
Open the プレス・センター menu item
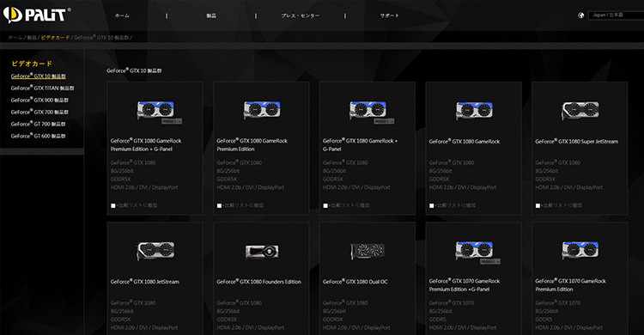[301, 15]
